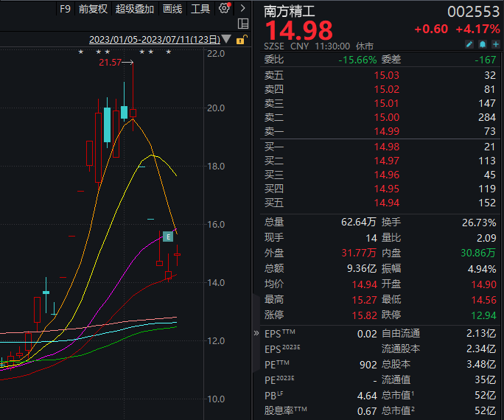Viewport: 504px width, 420px height.
Task: Click the 总股本 value 3.48亿
Action: (x=481, y=365)
